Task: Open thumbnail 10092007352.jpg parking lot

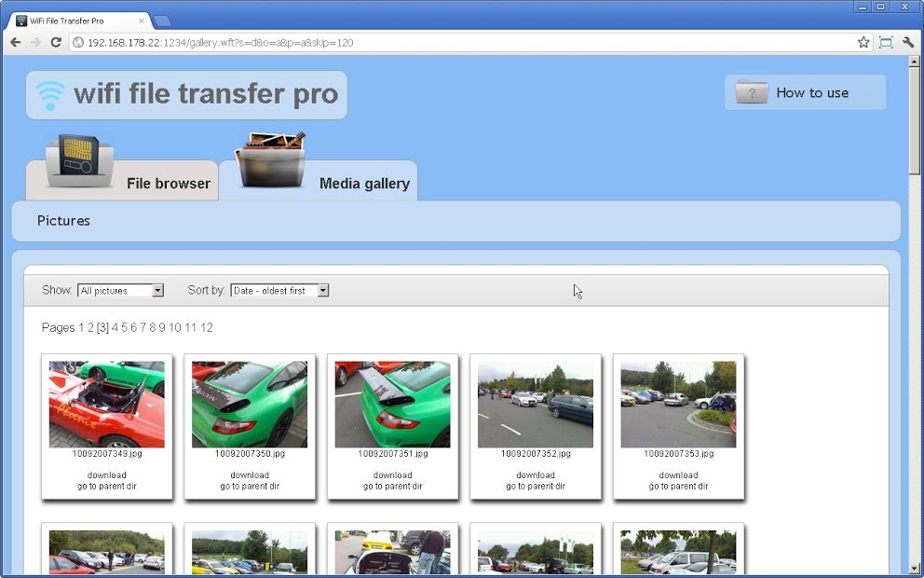Action: click(x=535, y=404)
